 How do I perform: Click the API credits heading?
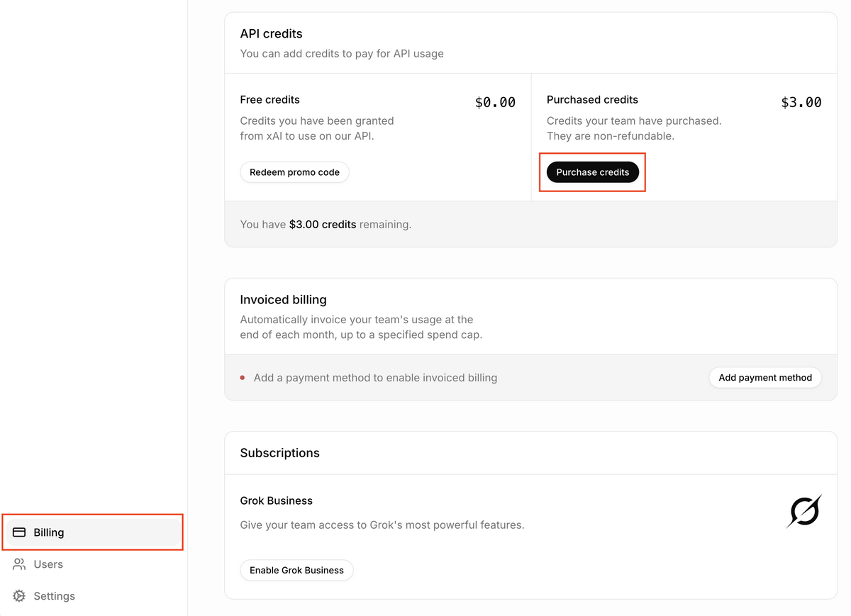point(271,33)
